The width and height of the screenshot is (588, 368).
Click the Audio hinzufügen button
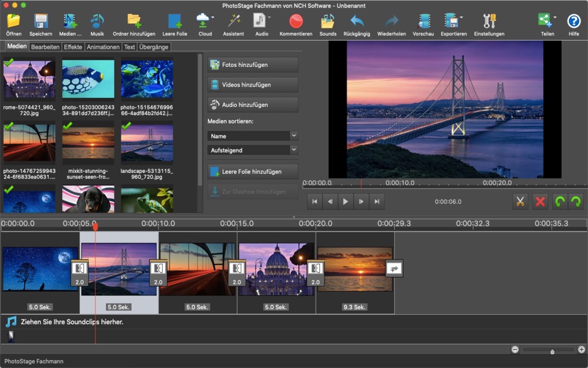pos(253,105)
